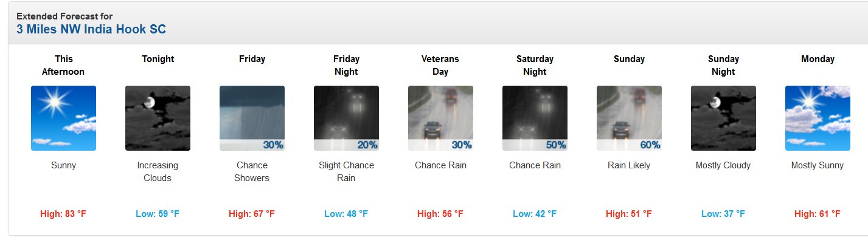Click Monday's mostly sunny icon
Viewport: 868px width, 237px height.
(818, 118)
